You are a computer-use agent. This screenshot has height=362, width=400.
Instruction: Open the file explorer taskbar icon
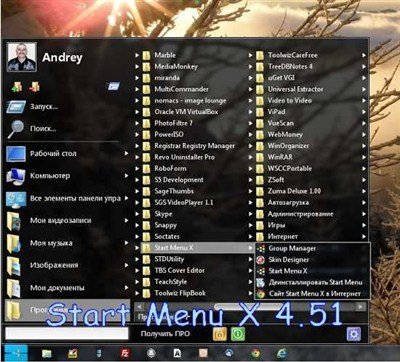tap(47, 353)
